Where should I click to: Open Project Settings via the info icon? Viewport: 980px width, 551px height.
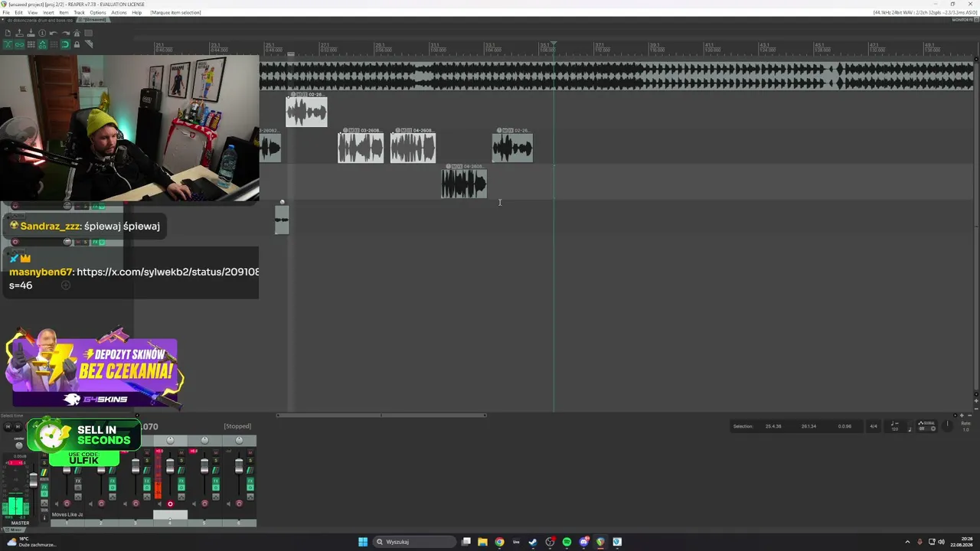click(42, 33)
